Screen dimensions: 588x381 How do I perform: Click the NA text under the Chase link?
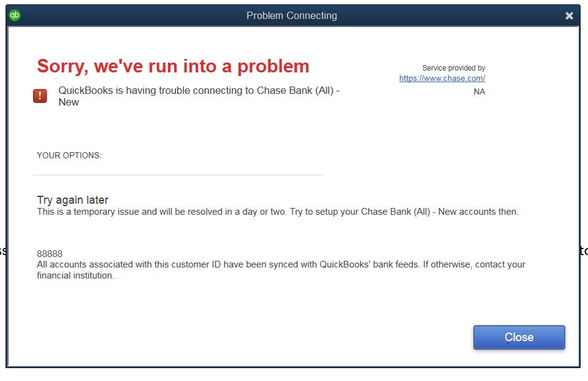(479, 91)
